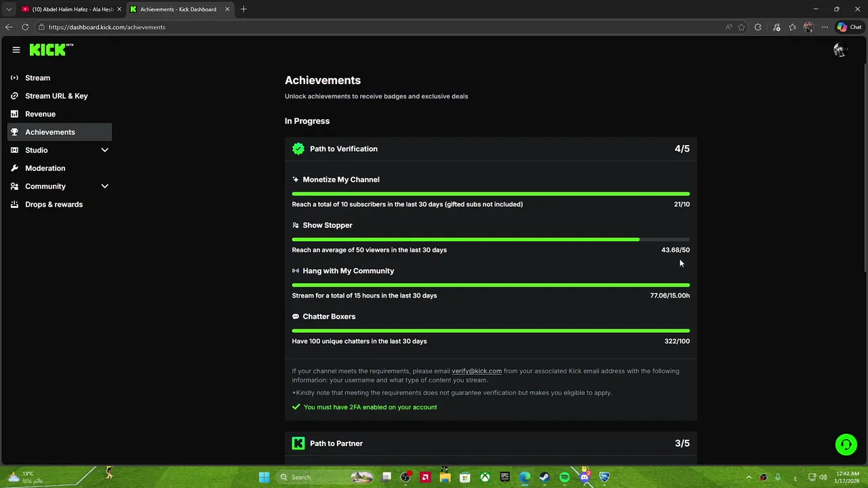Close the Kick Dashboard browser tab
The width and height of the screenshot is (868, 488).
[x=227, y=9]
